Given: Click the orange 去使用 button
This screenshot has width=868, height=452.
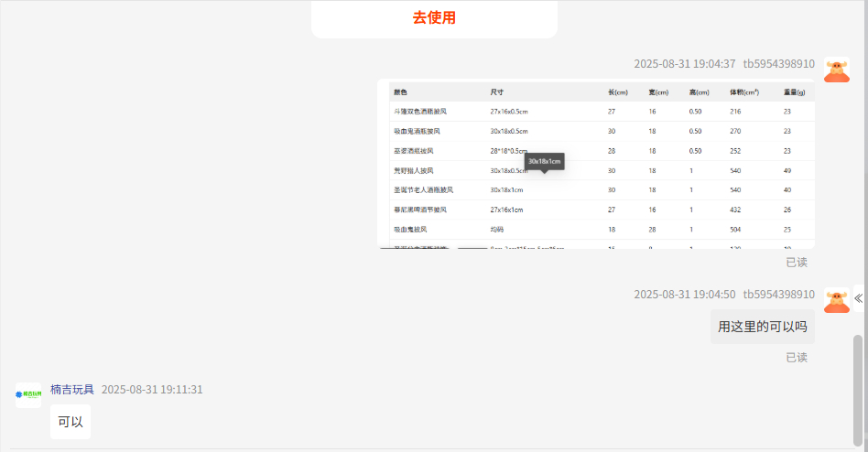Looking at the screenshot, I should [434, 17].
